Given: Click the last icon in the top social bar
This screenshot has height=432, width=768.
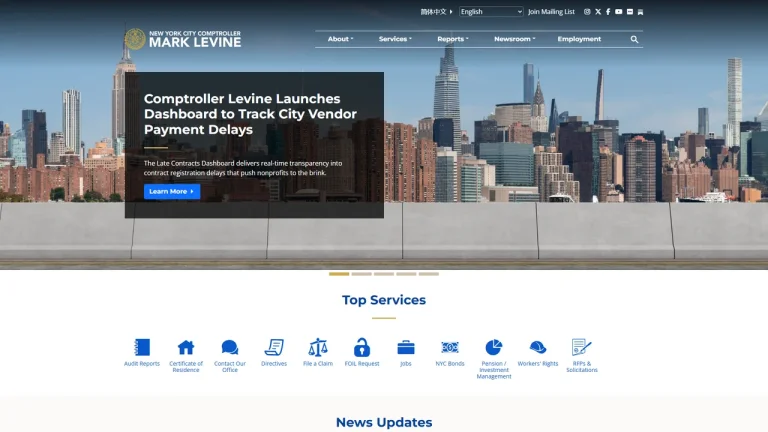Looking at the screenshot, I should pos(640,12).
